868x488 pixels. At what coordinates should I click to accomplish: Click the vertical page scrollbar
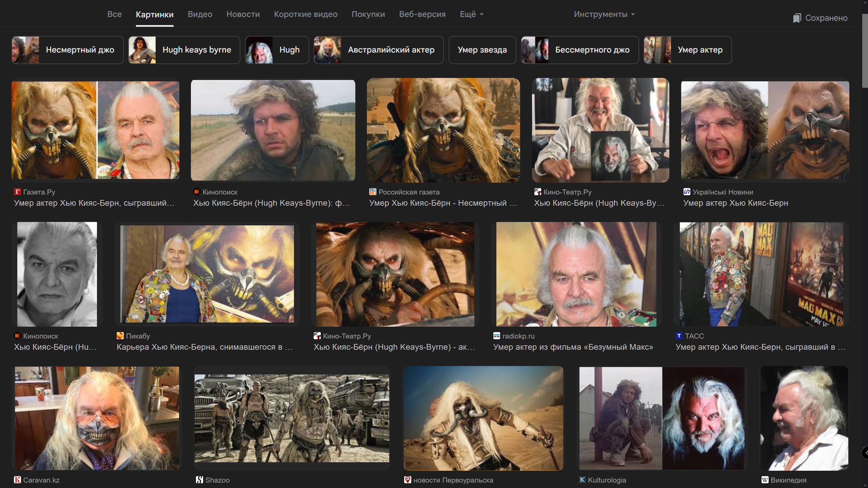click(x=865, y=51)
